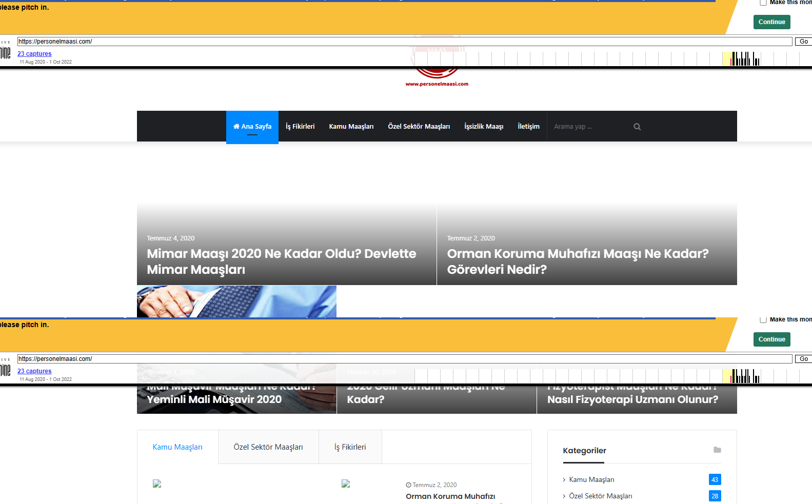The height and width of the screenshot is (504, 812).
Task: Open Kamu Maaşları category under Kategoriler
Action: 591,480
